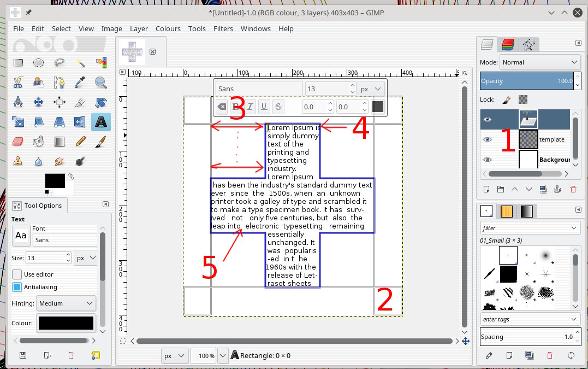Open the Layer menu

[x=139, y=28]
